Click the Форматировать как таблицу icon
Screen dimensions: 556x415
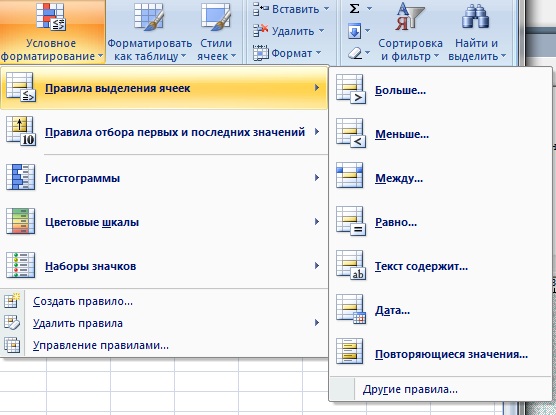[x=149, y=16]
